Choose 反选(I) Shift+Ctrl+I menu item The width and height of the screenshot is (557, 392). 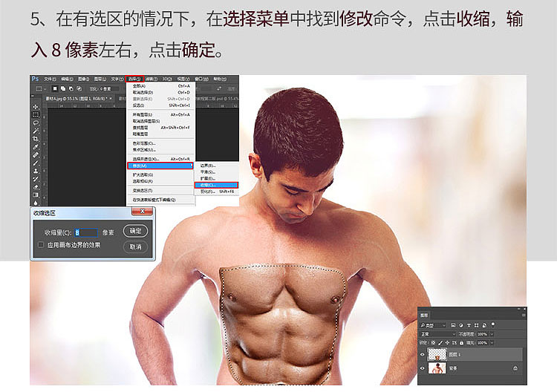click(x=161, y=105)
